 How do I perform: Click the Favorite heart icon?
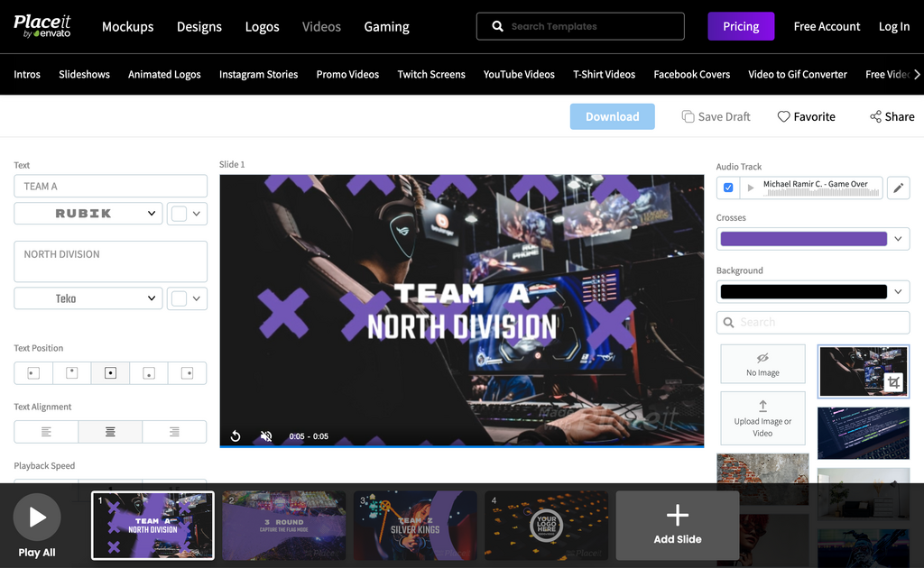click(x=783, y=117)
